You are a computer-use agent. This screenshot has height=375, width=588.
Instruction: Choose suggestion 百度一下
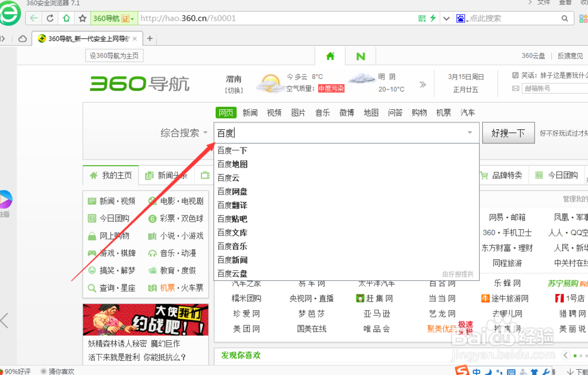(346, 150)
